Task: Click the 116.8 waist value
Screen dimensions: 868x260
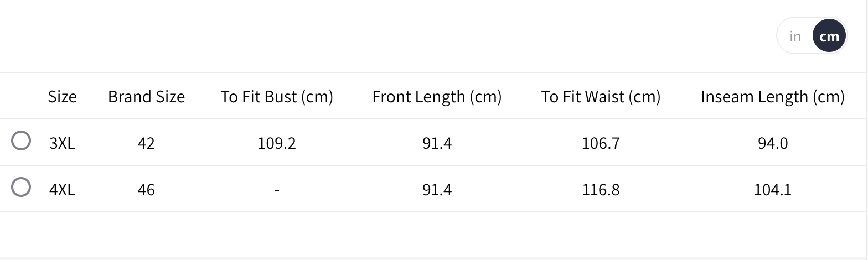Action: point(601,190)
